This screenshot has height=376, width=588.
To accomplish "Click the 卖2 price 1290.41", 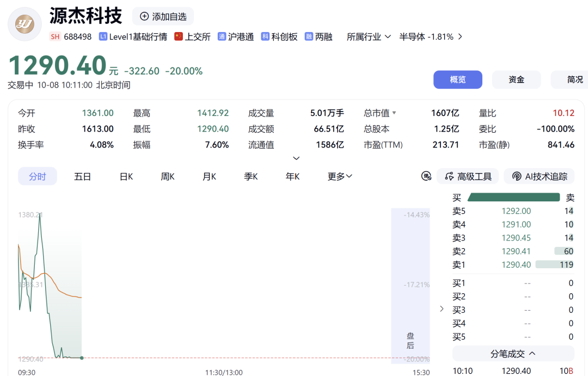I will (516, 251).
